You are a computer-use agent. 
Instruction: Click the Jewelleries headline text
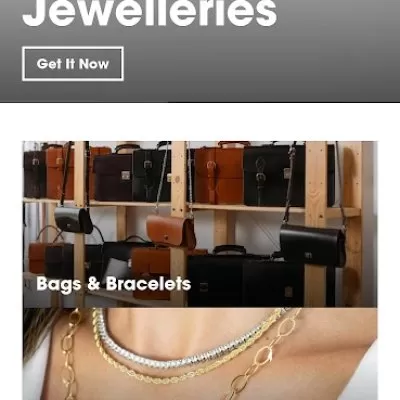click(x=149, y=13)
